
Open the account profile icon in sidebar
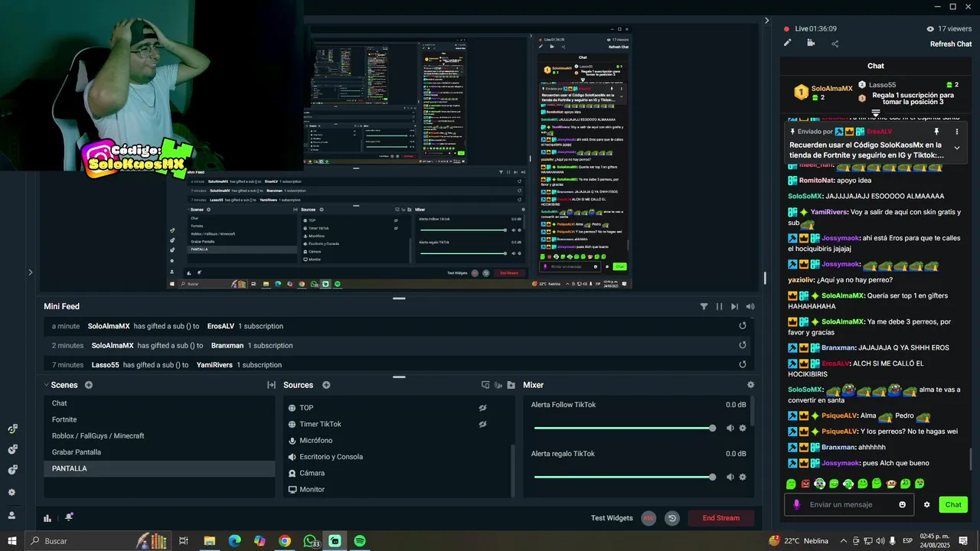pyautogui.click(x=11, y=515)
